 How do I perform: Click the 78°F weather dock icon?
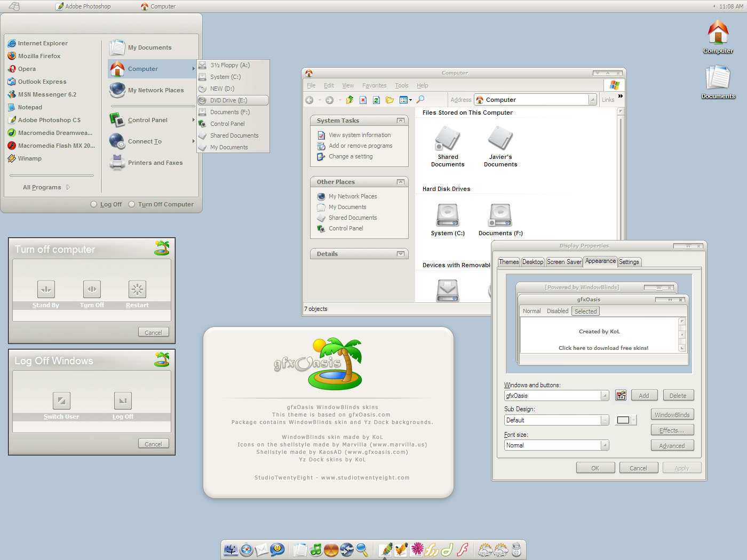coord(486,549)
